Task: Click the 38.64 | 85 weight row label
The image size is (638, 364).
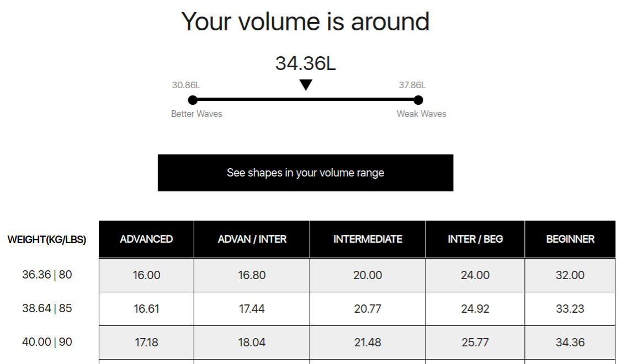Action: pos(47,308)
